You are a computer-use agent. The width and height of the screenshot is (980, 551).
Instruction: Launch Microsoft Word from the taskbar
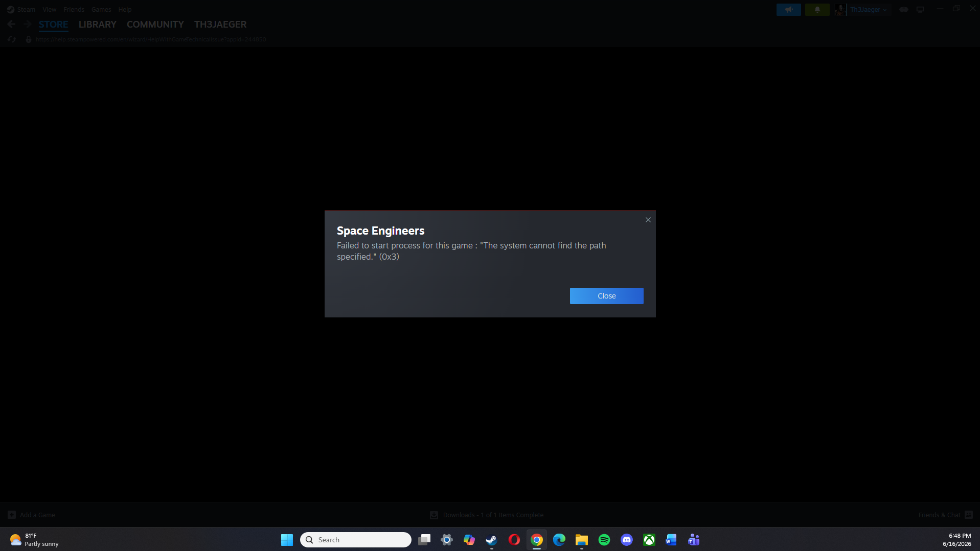point(671,540)
